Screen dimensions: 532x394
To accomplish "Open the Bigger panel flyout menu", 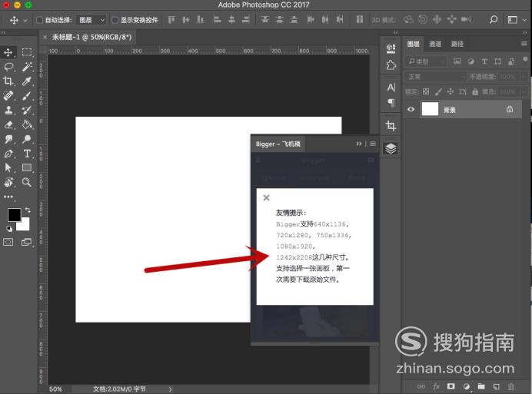I will [373, 144].
